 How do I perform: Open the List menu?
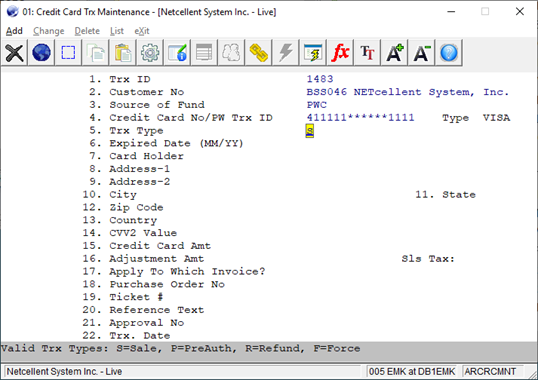[x=117, y=31]
